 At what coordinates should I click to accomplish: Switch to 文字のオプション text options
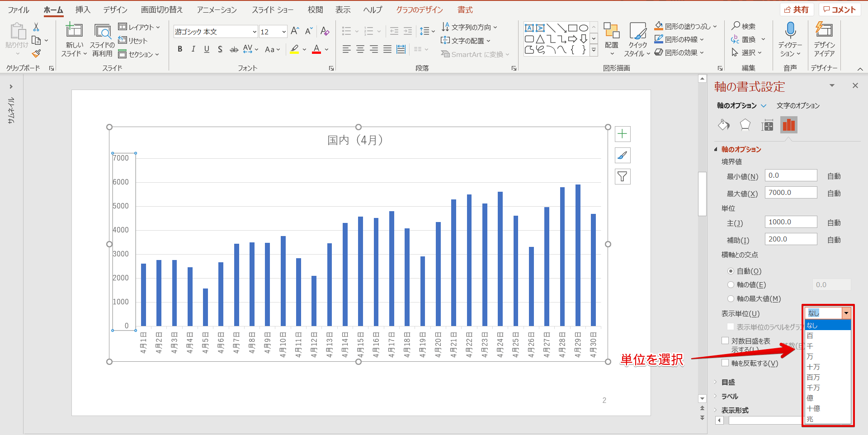tap(798, 105)
